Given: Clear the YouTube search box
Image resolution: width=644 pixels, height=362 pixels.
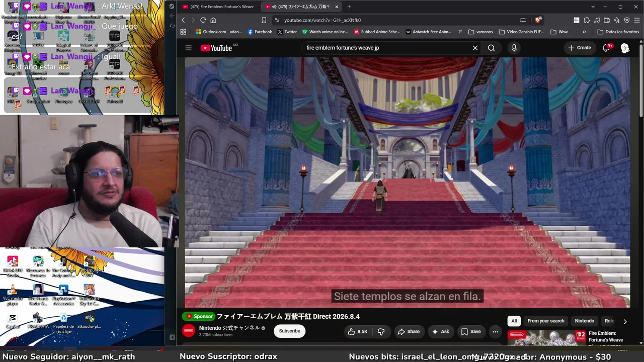Looking at the screenshot, I should click(475, 48).
